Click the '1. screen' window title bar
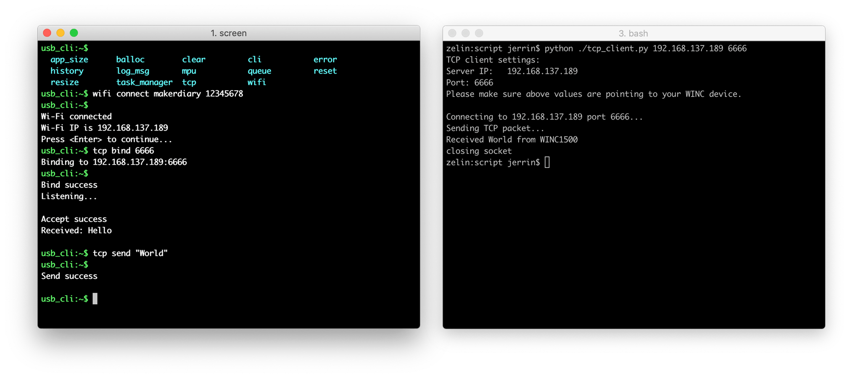868x378 pixels. [x=229, y=33]
